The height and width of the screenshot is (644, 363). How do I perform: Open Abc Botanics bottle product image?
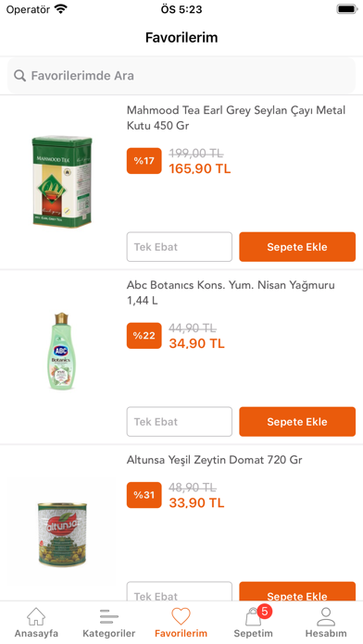(62, 352)
